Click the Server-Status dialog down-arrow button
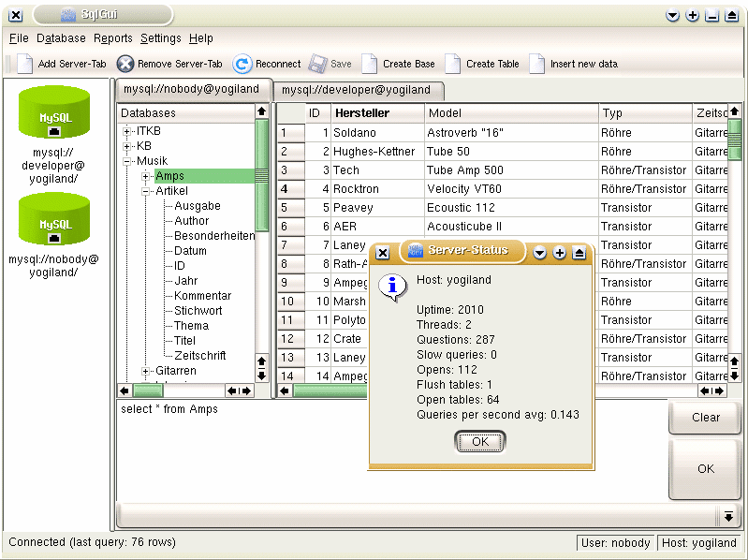 [x=539, y=253]
